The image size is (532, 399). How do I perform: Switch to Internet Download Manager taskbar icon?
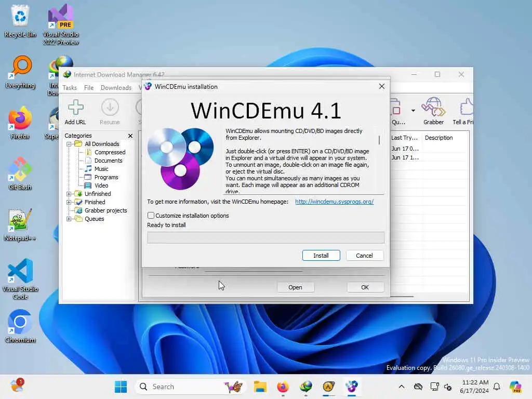(306, 387)
